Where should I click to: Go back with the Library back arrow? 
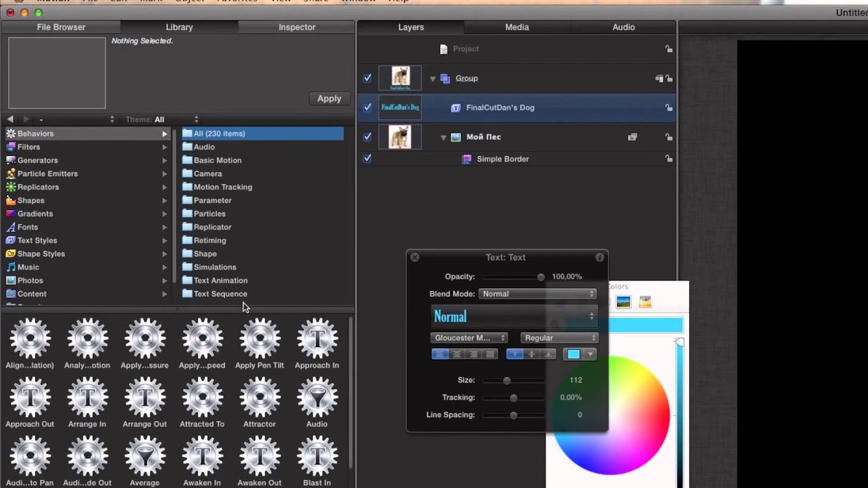click(x=10, y=119)
